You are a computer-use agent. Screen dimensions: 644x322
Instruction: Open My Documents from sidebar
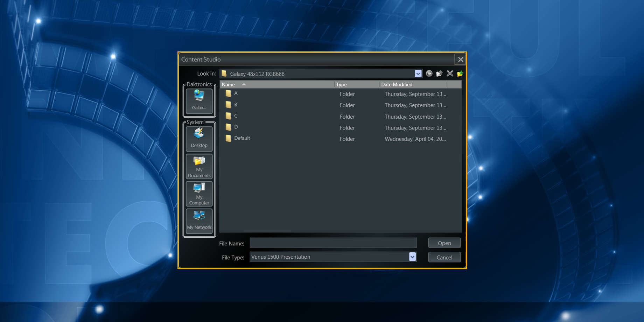pos(199,167)
